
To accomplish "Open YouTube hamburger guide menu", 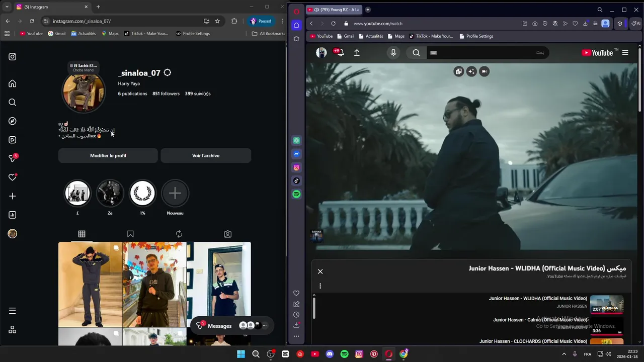I will click(x=625, y=53).
